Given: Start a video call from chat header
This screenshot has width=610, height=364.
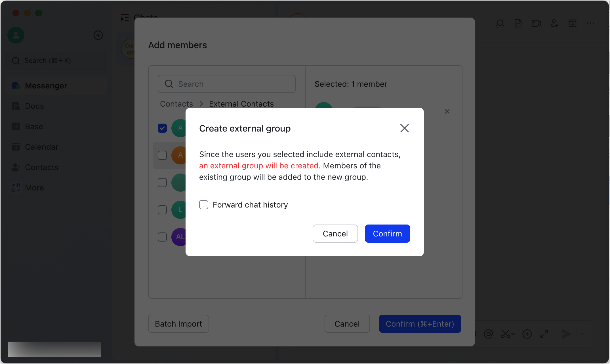Looking at the screenshot, I should 536,23.
